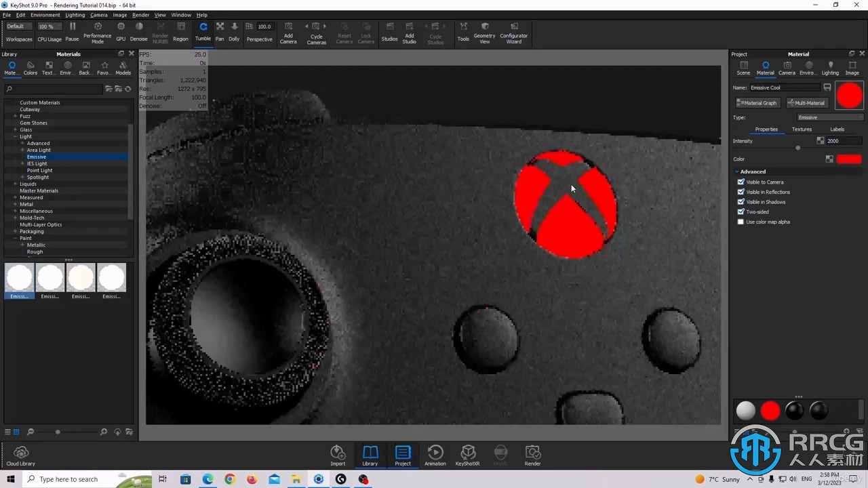
Task: Activate the Region render tool
Action: coord(180,32)
